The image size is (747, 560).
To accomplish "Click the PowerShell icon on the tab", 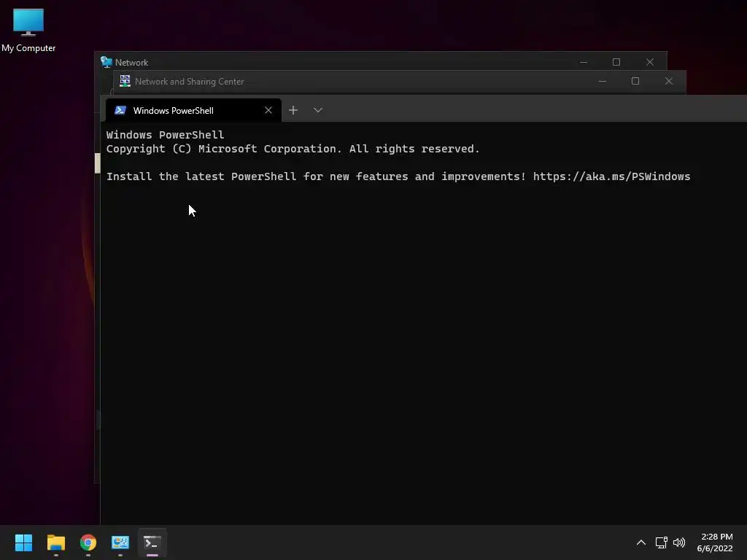I will point(120,111).
